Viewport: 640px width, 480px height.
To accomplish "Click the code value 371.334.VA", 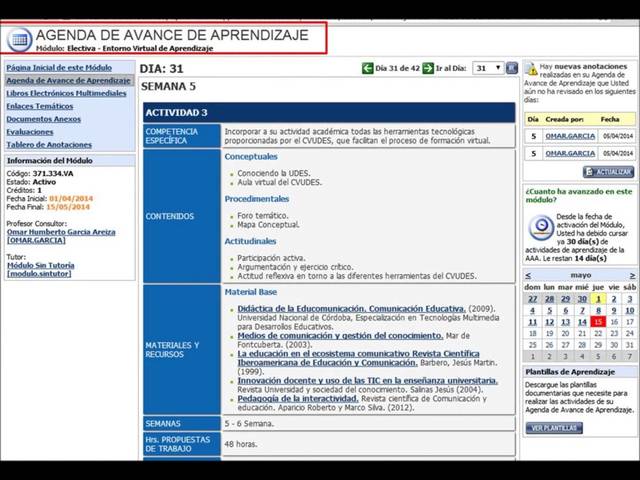I will [53, 174].
